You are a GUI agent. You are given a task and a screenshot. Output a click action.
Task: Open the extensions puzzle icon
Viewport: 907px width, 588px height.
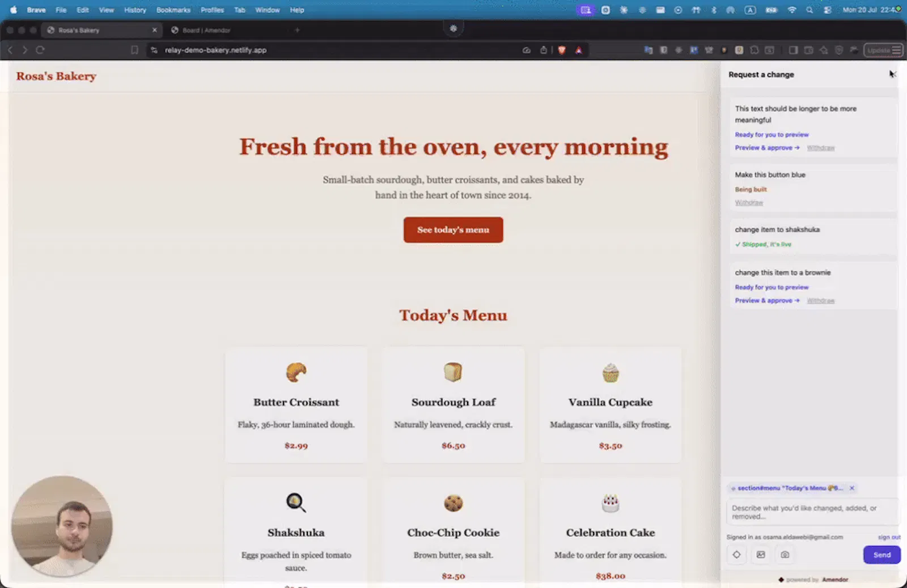point(754,50)
